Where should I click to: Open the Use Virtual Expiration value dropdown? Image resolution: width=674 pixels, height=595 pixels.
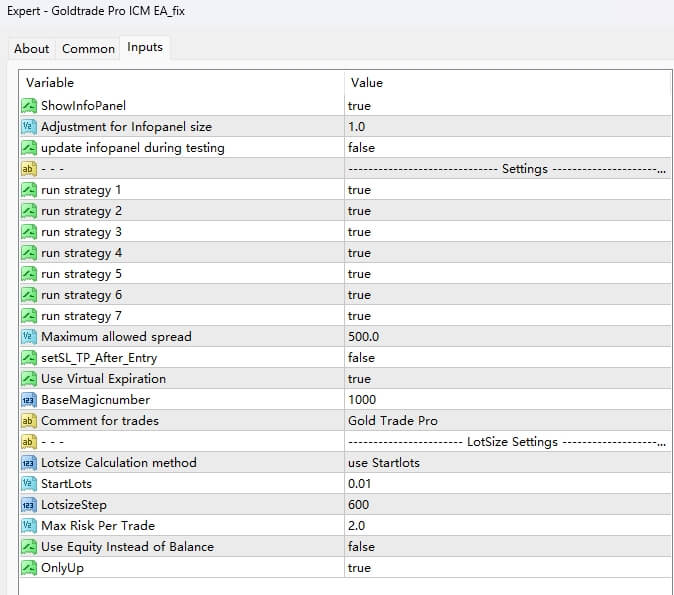359,379
